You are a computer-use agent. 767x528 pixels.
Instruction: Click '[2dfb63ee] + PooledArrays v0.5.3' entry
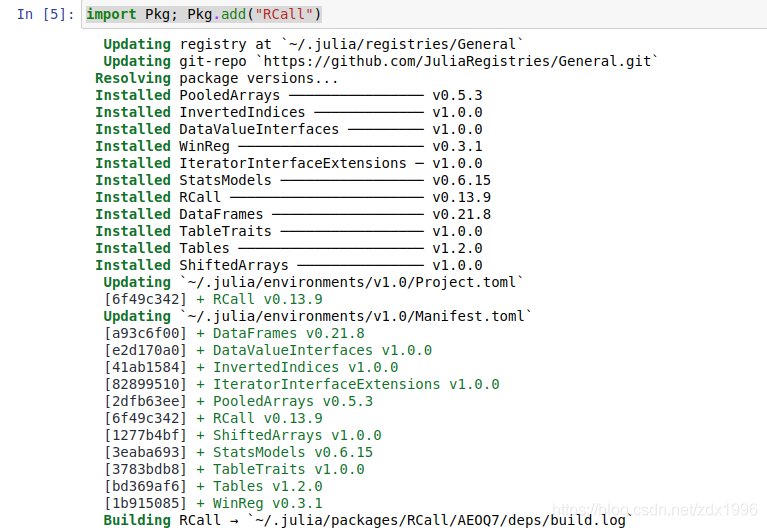239,402
